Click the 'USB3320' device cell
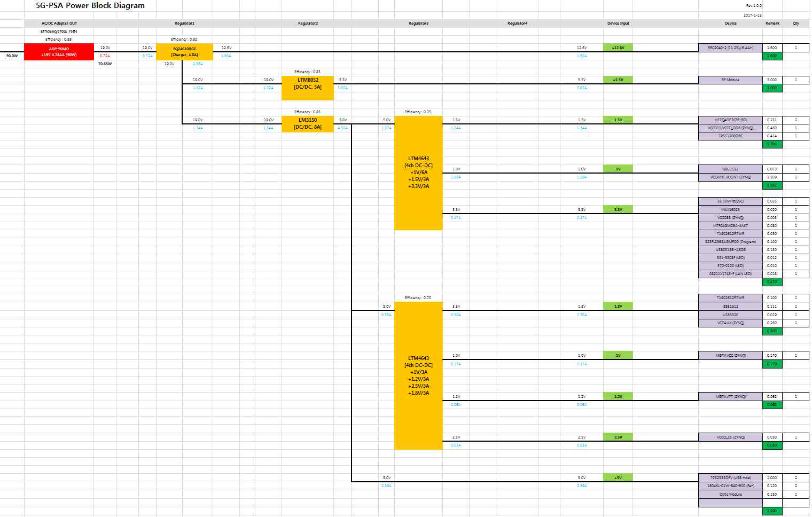Image resolution: width=812 pixels, height=517 pixels. [730, 315]
